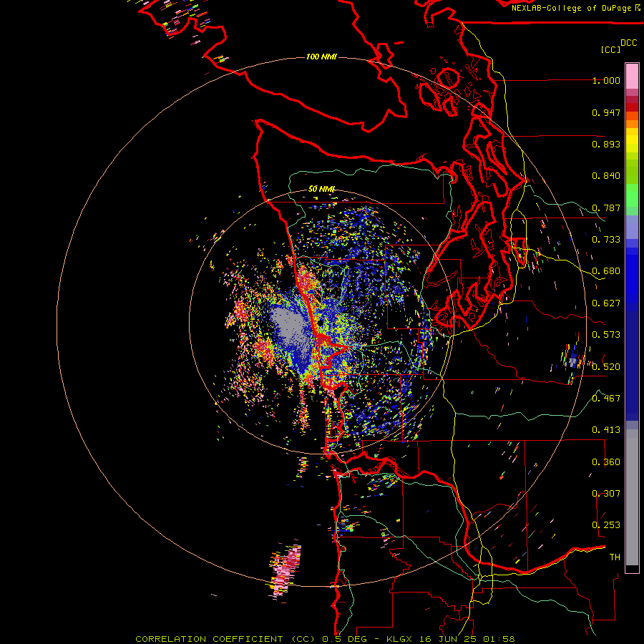Select the 0.733 color scale value
The width and height of the screenshot is (644, 644).
click(x=606, y=240)
